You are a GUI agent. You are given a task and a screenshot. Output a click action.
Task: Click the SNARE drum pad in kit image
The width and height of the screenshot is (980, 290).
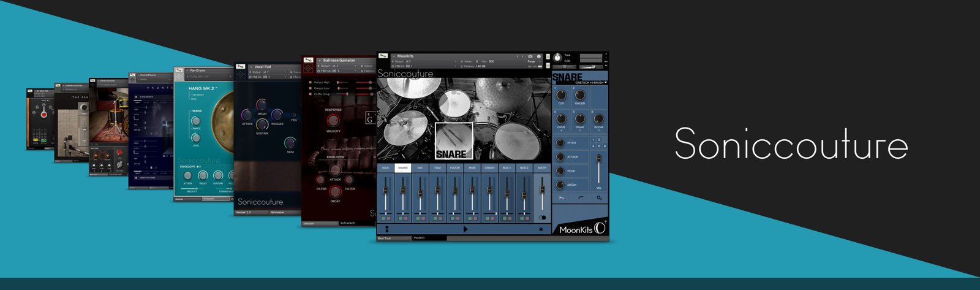453,141
